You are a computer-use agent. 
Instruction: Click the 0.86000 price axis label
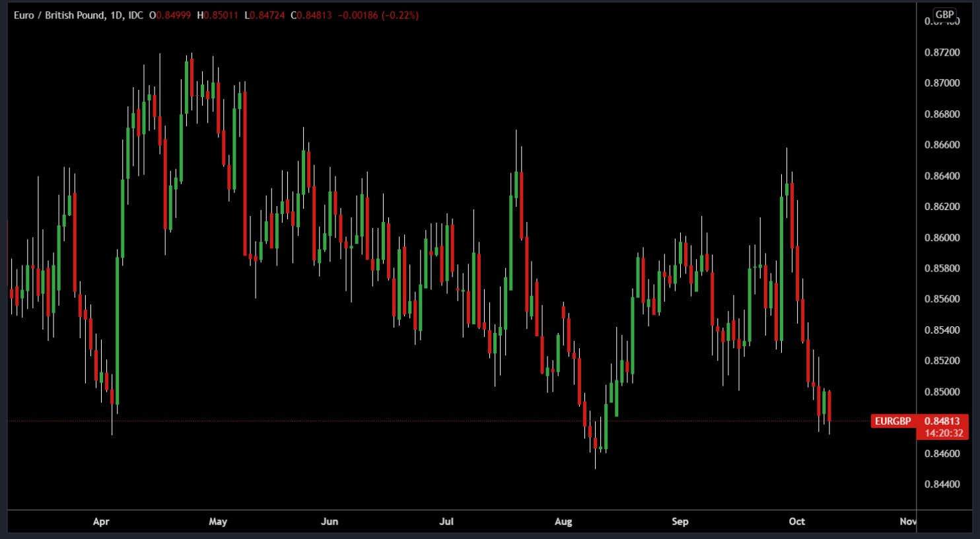click(942, 238)
